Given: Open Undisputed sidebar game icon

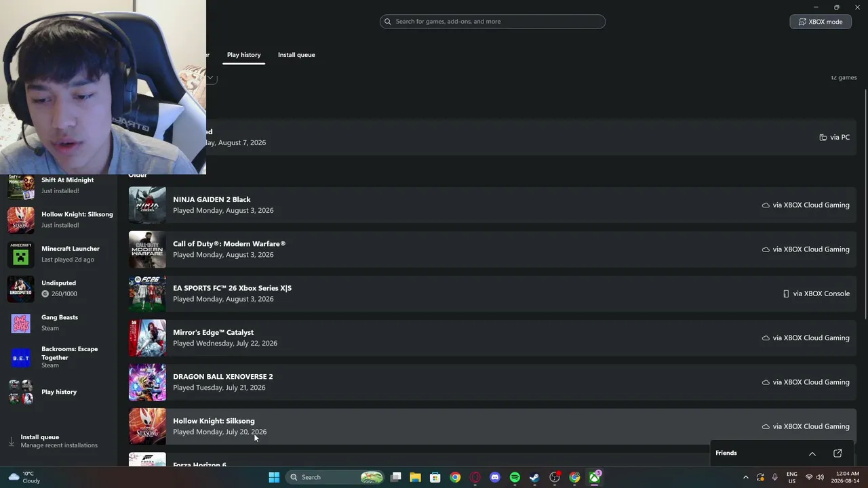Looking at the screenshot, I should 20,289.
